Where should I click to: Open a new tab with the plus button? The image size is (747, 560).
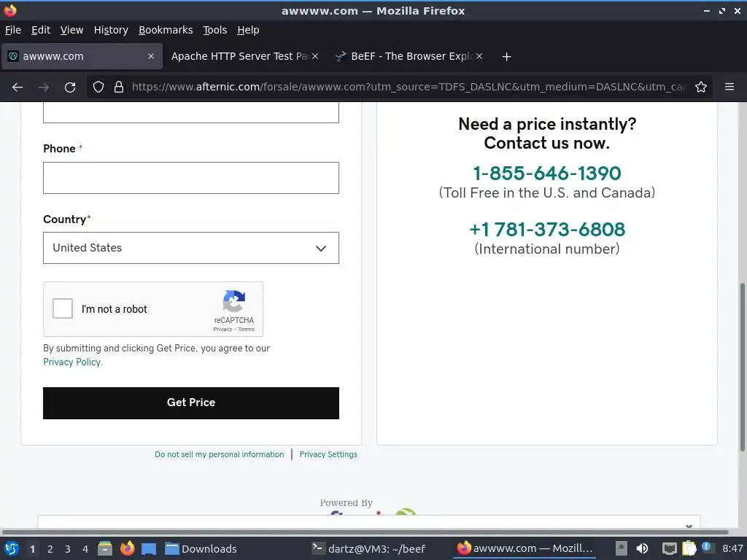point(506,57)
